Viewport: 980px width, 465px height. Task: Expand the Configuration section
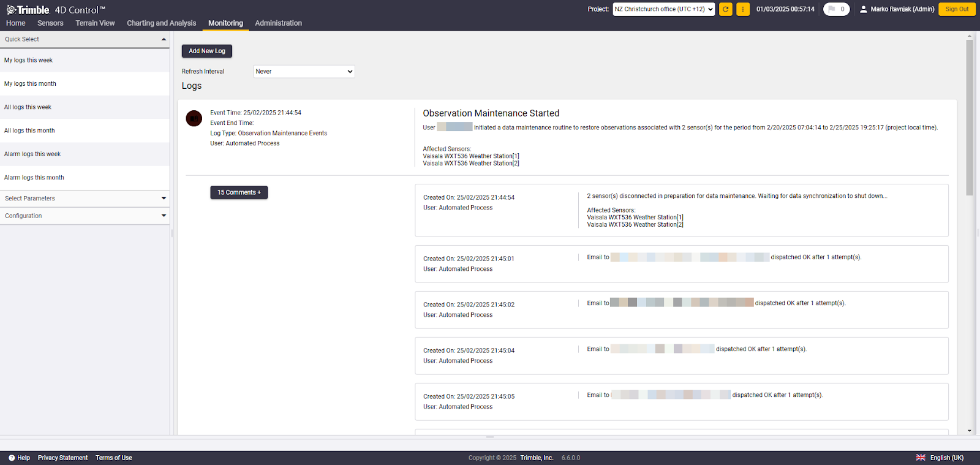[85, 216]
